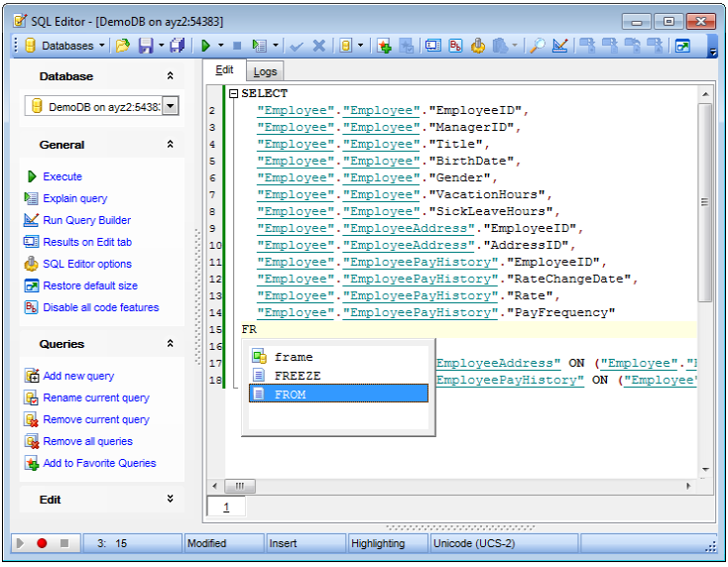Click the open file folder icon
This screenshot has width=728, height=567.
(x=123, y=46)
